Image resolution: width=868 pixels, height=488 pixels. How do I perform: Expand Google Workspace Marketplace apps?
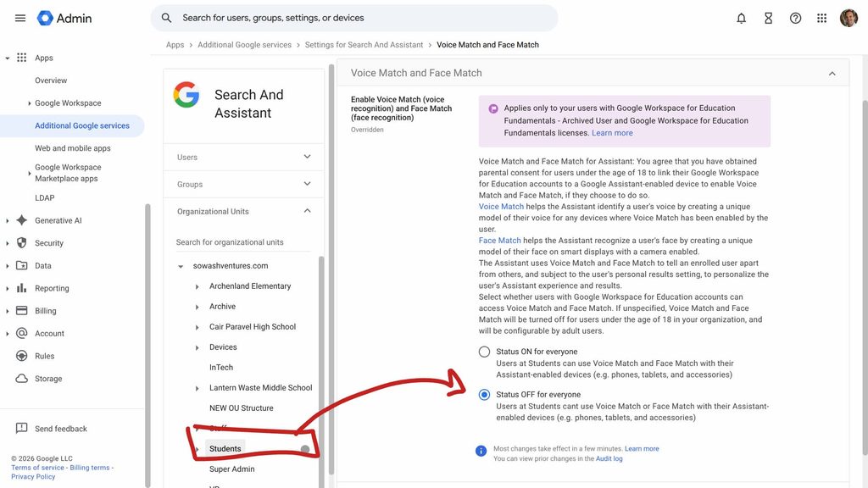click(x=30, y=173)
